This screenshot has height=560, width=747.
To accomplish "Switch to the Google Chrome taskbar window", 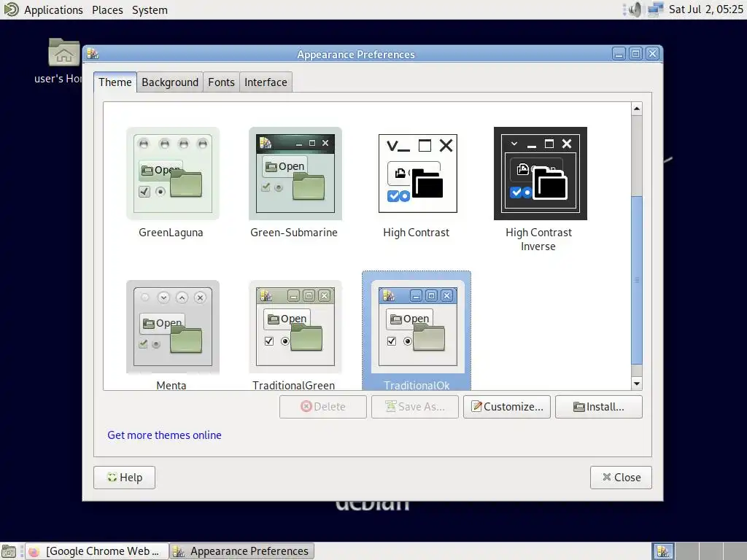I will tap(97, 551).
